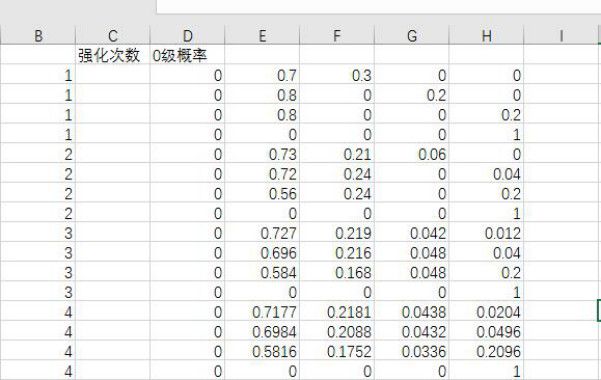601x380 pixels.
Task: Select column C header
Action: [x=113, y=36]
